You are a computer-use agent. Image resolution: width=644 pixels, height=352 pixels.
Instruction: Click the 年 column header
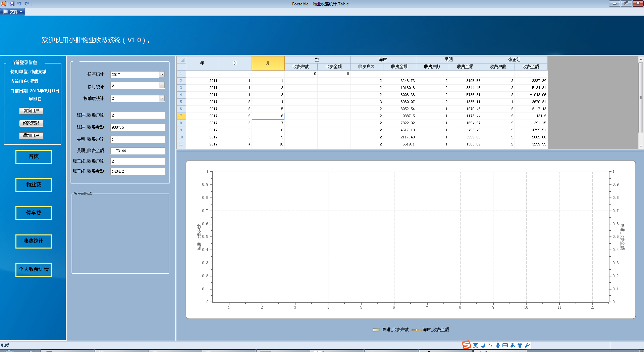pos(202,63)
